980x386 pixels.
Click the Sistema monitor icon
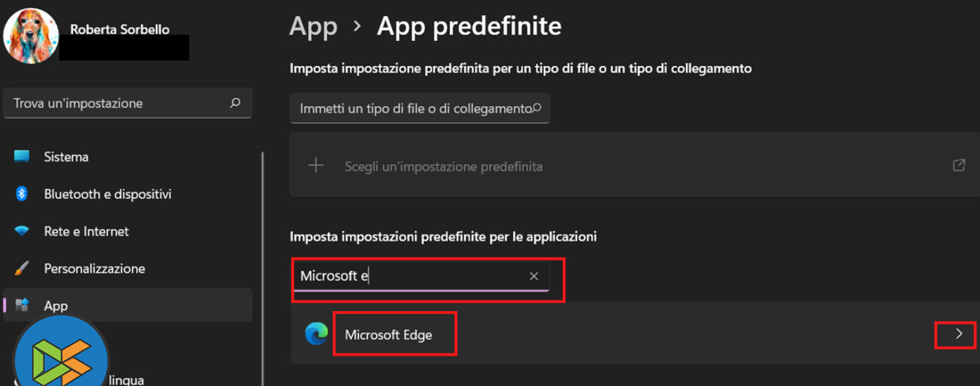[22, 157]
